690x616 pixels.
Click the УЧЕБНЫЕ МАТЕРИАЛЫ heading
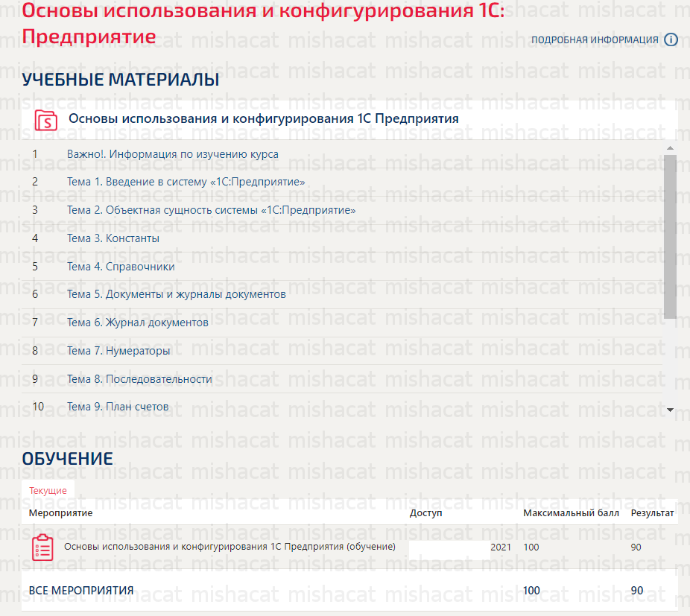(x=121, y=80)
